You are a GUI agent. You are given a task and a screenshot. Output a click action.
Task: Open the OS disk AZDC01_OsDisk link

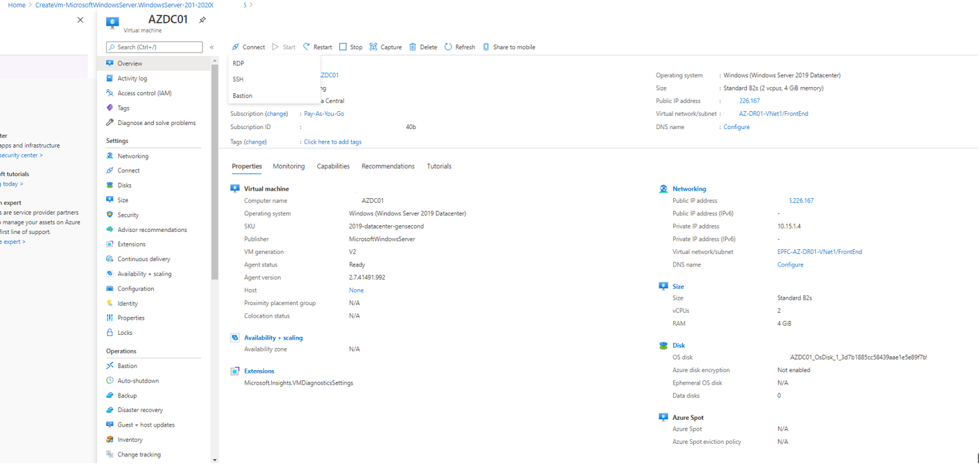[859, 358]
